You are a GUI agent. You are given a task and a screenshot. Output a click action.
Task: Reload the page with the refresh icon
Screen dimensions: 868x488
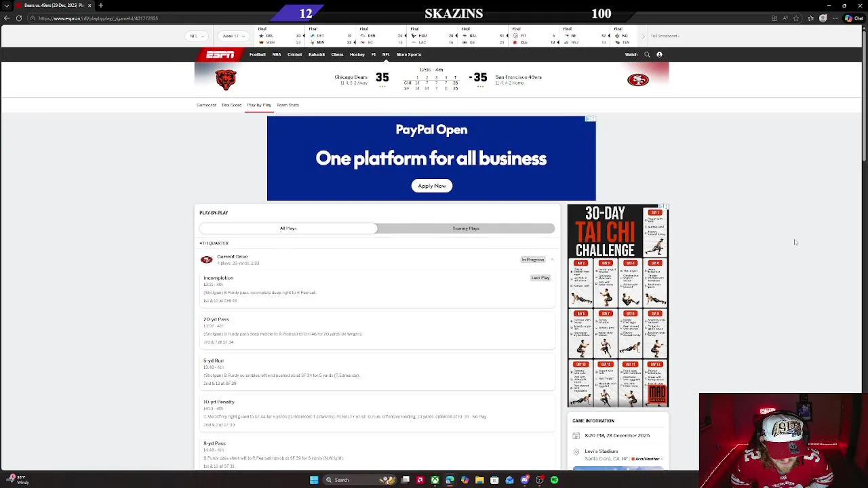click(x=19, y=18)
